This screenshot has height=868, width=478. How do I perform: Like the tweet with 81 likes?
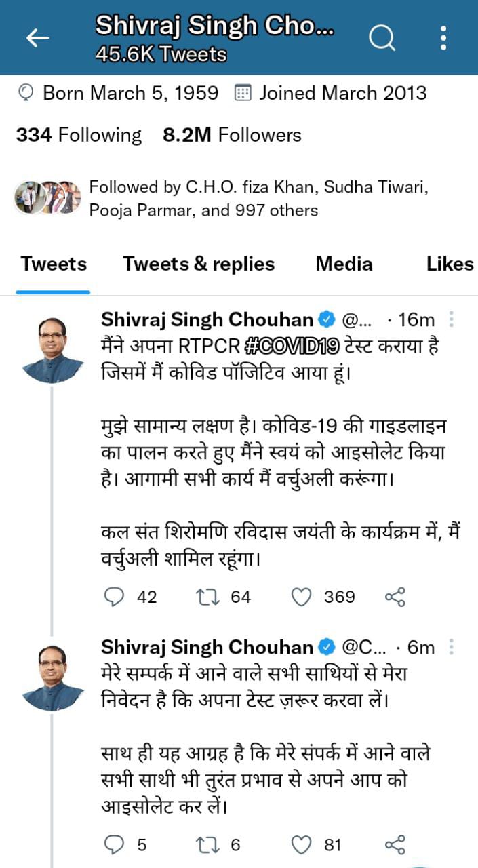[x=300, y=845]
